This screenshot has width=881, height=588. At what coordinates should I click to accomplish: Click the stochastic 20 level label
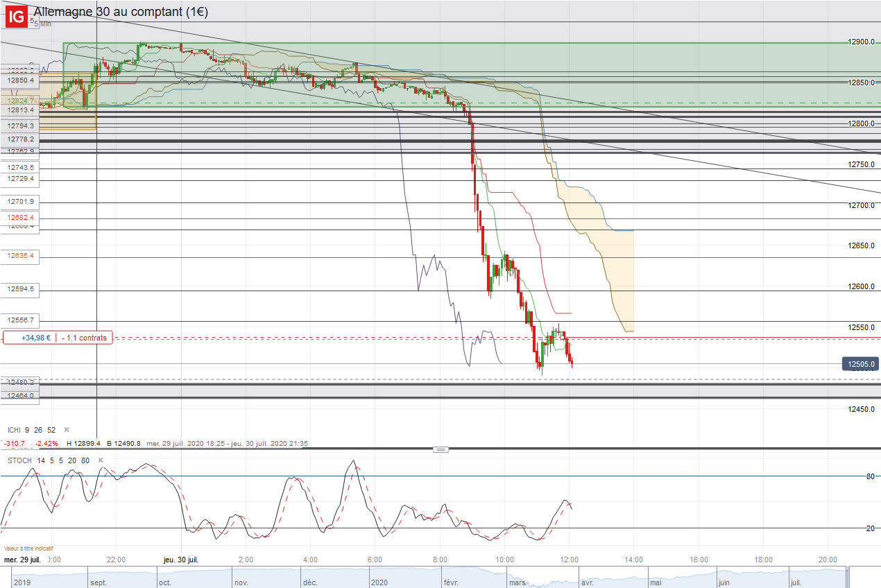(870, 528)
